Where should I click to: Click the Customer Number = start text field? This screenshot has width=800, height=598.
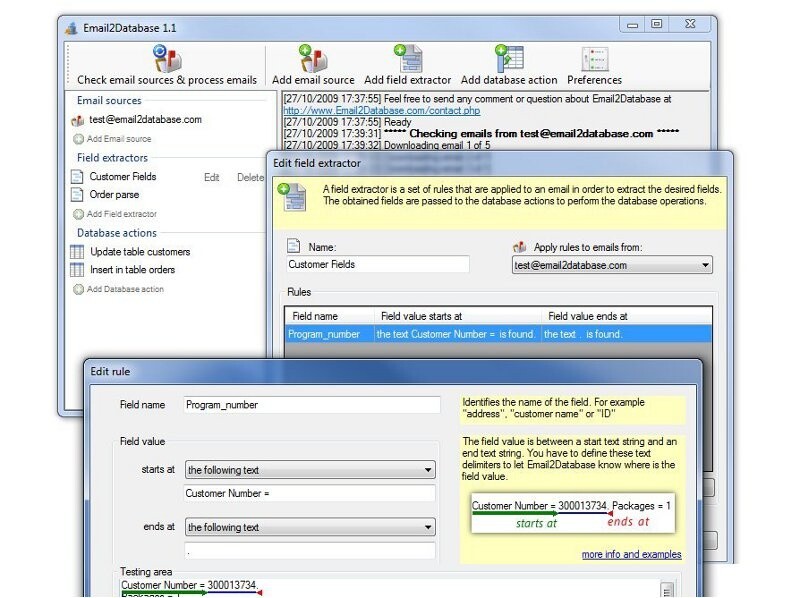tap(309, 493)
